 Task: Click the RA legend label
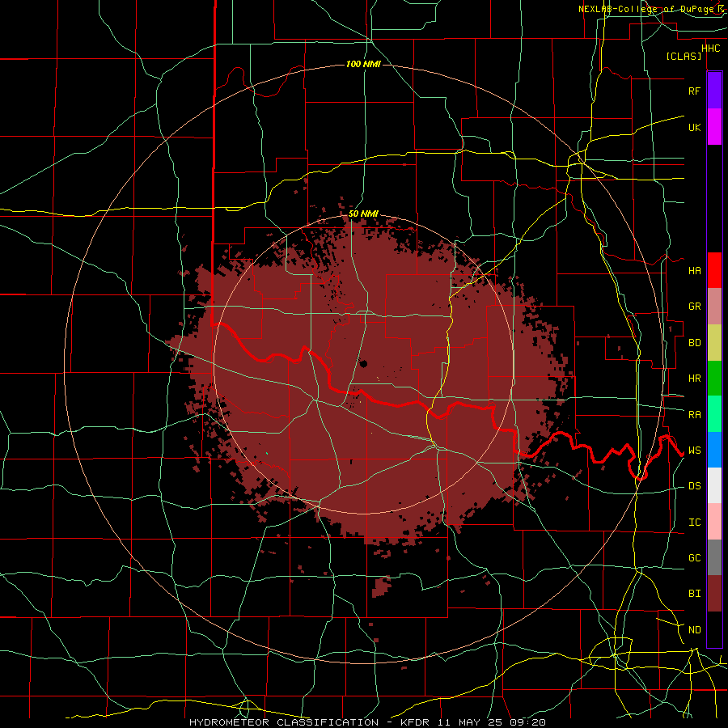(x=694, y=415)
